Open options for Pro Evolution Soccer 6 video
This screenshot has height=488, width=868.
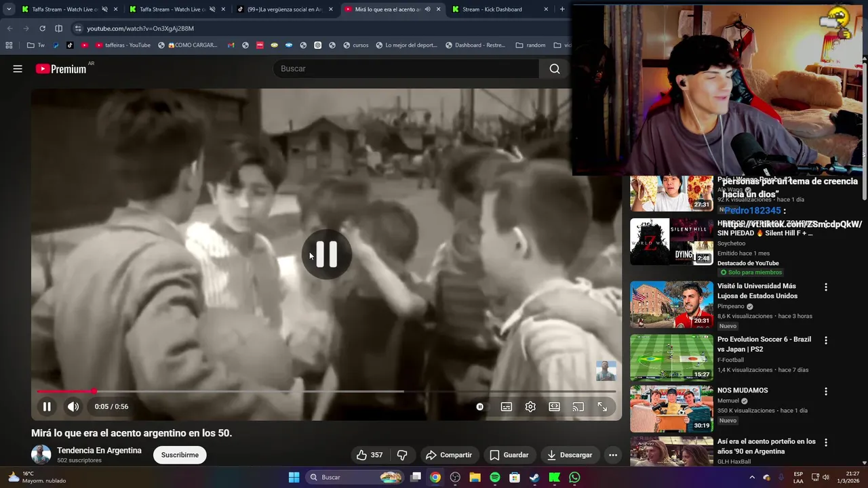pyautogui.click(x=826, y=340)
